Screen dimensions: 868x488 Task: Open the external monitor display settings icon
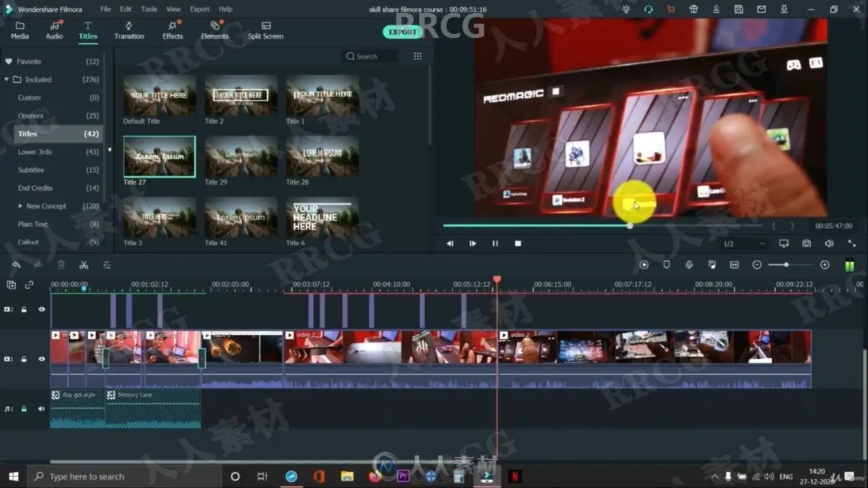tap(784, 243)
